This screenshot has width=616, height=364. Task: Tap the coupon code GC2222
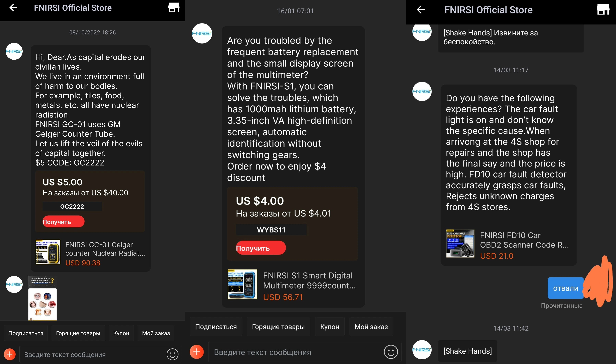pyautogui.click(x=72, y=206)
